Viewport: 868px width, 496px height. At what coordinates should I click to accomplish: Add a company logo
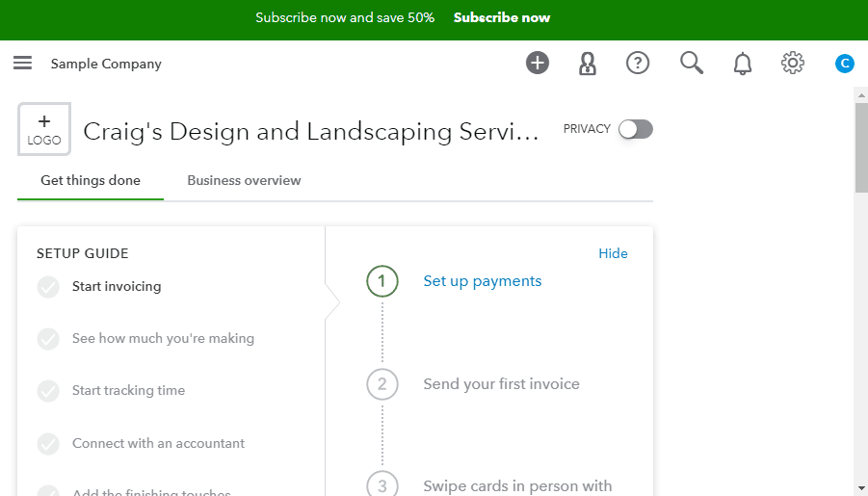(44, 129)
